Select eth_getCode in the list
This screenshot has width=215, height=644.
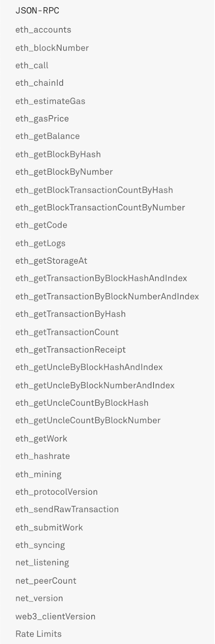41,225
